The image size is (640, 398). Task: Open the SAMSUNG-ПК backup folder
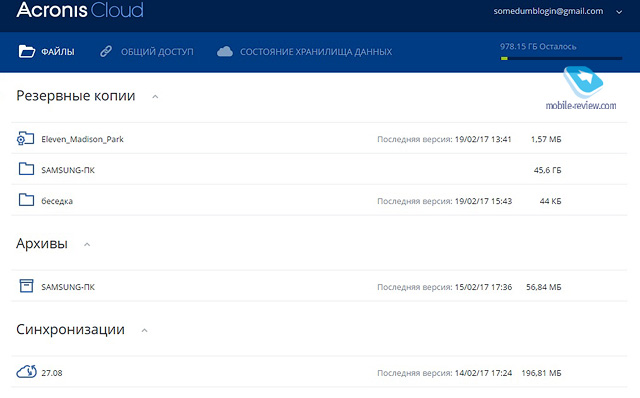coord(68,170)
